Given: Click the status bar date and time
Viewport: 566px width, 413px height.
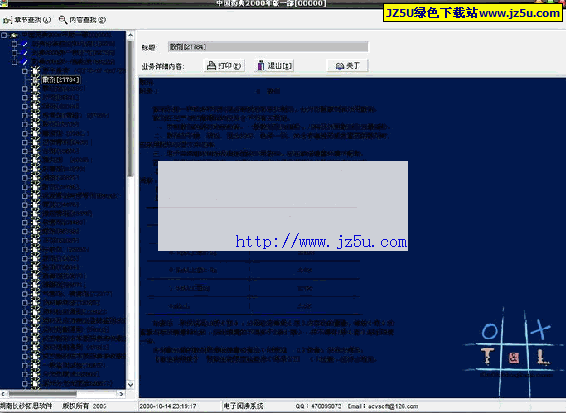Looking at the screenshot, I should point(167,406).
